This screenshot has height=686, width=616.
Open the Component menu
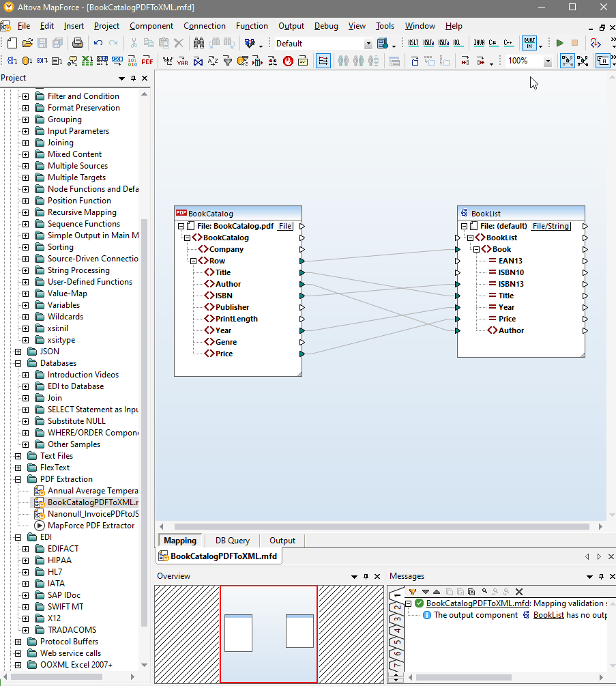(x=151, y=26)
